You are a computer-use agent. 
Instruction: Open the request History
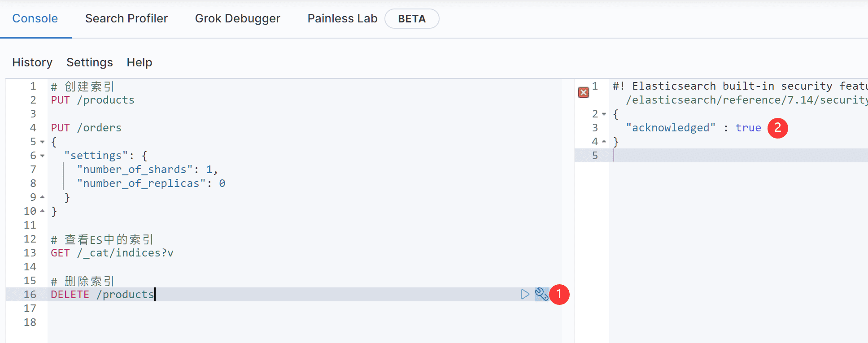32,62
